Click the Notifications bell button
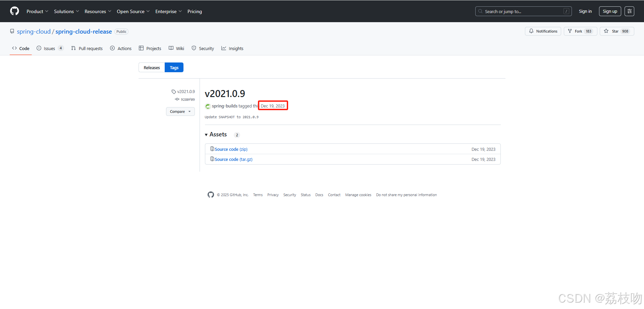The width and height of the screenshot is (644, 309). tap(543, 31)
